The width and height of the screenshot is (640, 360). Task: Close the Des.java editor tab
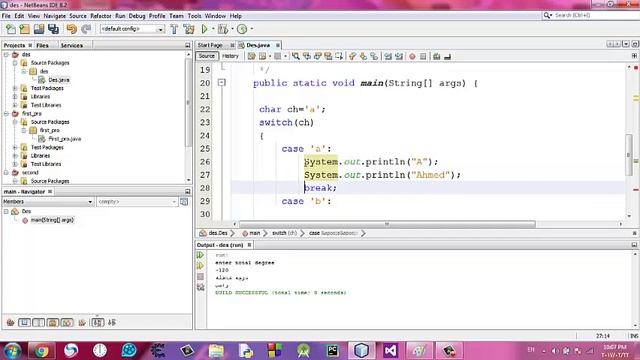coord(278,45)
